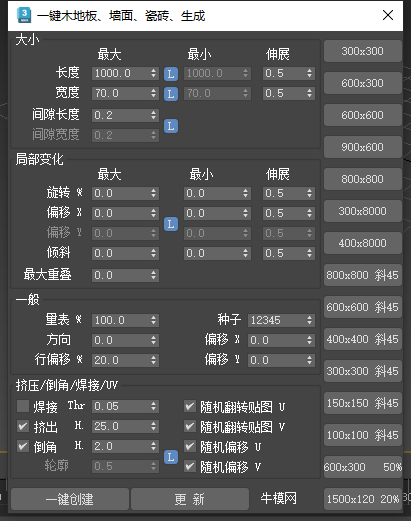Uncheck the 挤出 checkbox

coord(23,426)
